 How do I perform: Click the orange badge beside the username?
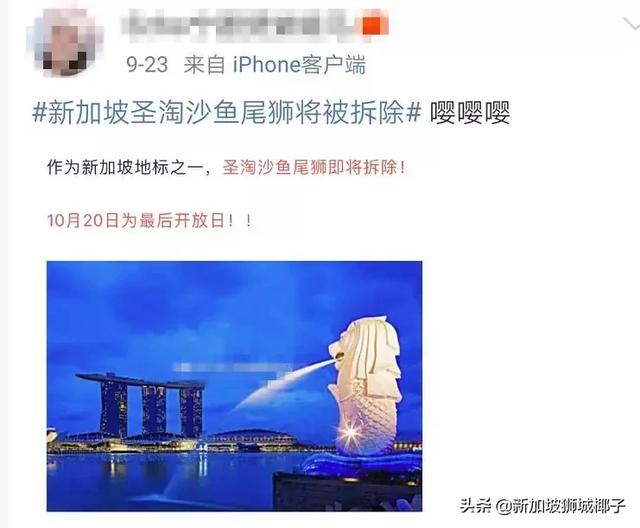tap(375, 25)
